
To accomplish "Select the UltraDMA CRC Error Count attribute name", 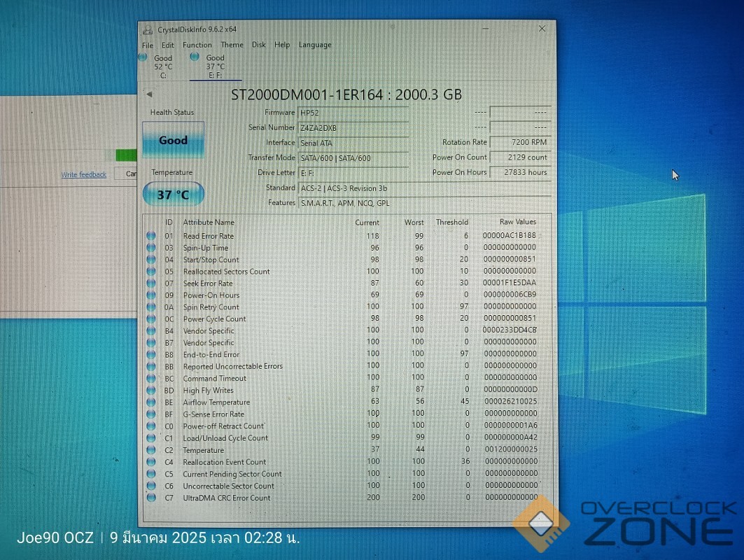I will (x=227, y=498).
